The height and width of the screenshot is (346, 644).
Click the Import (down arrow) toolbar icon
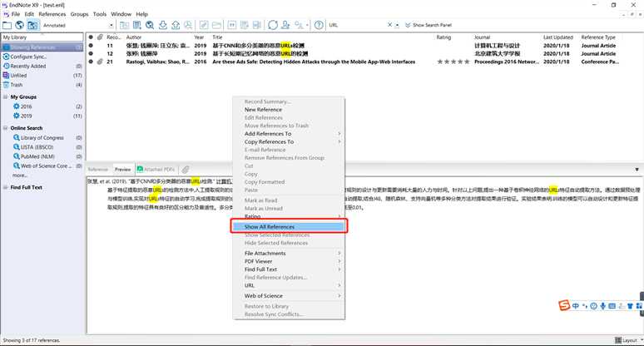click(x=162, y=26)
